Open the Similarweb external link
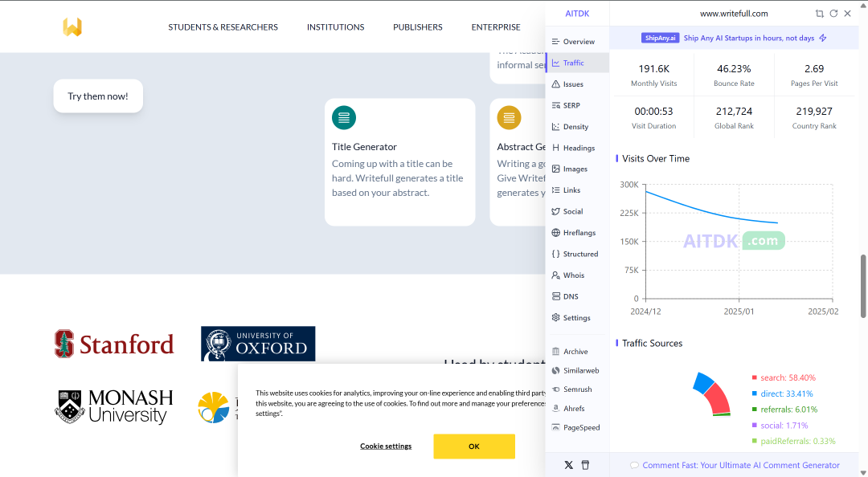868x477 pixels. 577,370
